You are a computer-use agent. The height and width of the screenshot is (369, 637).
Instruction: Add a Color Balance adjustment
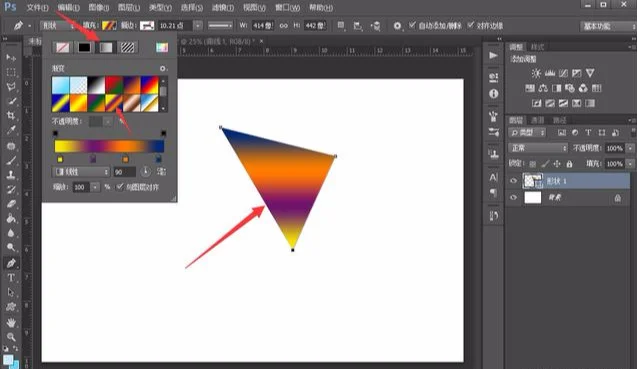pyautogui.click(x=543, y=88)
